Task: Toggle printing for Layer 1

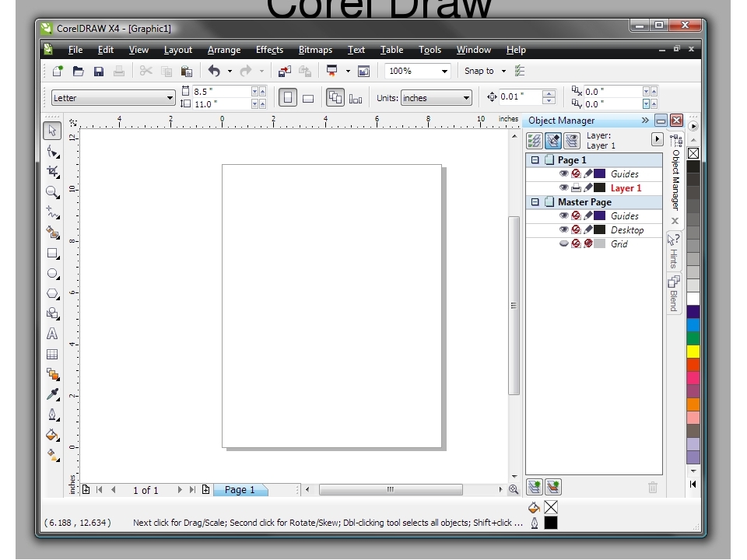Action: (x=576, y=187)
